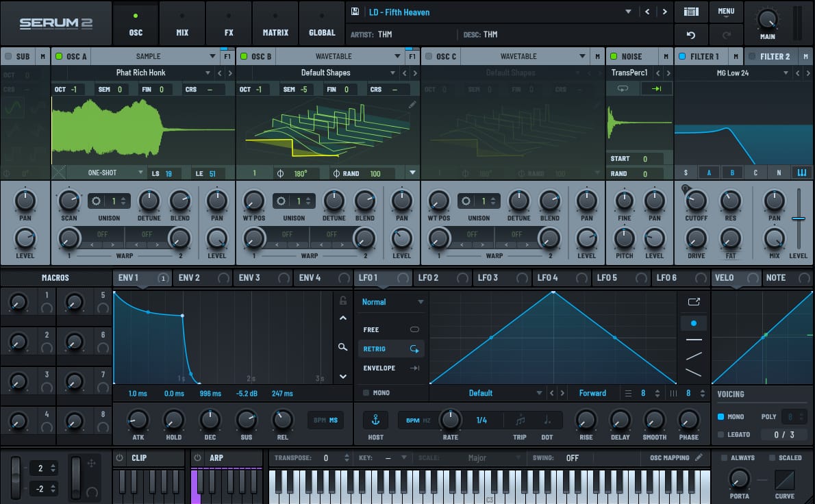
Task: Open OSC B unison gear settings
Action: [281, 201]
